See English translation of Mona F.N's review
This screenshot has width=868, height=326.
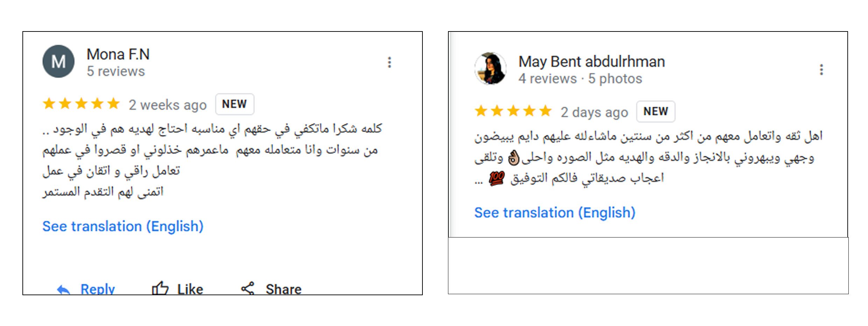point(123,226)
